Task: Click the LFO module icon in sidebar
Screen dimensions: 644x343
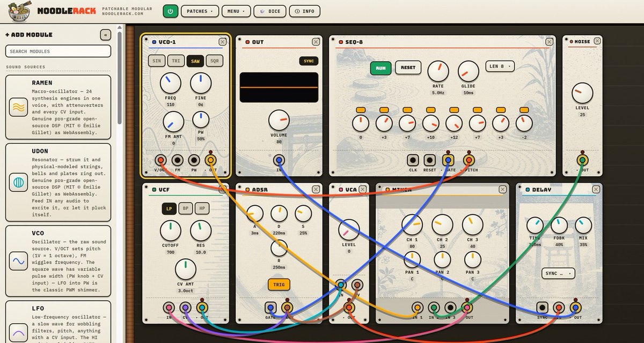Action: click(x=18, y=332)
